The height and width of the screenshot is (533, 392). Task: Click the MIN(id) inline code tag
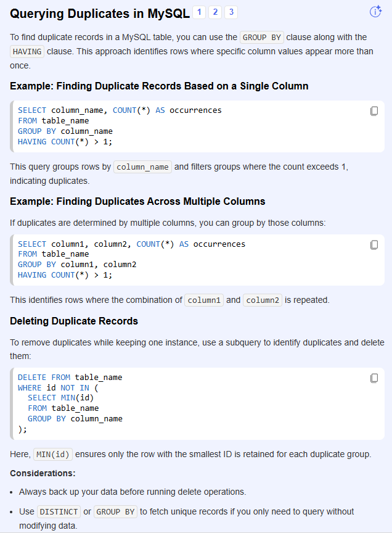[53, 454]
